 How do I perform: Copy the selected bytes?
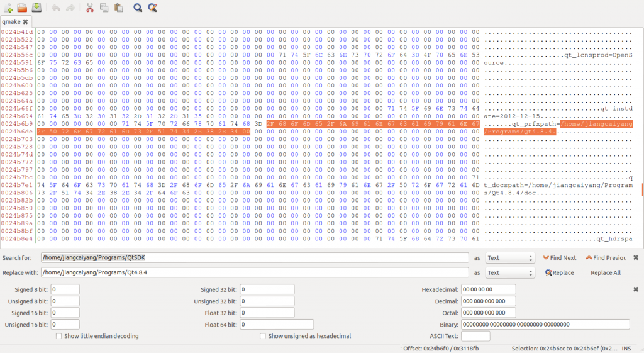104,8
